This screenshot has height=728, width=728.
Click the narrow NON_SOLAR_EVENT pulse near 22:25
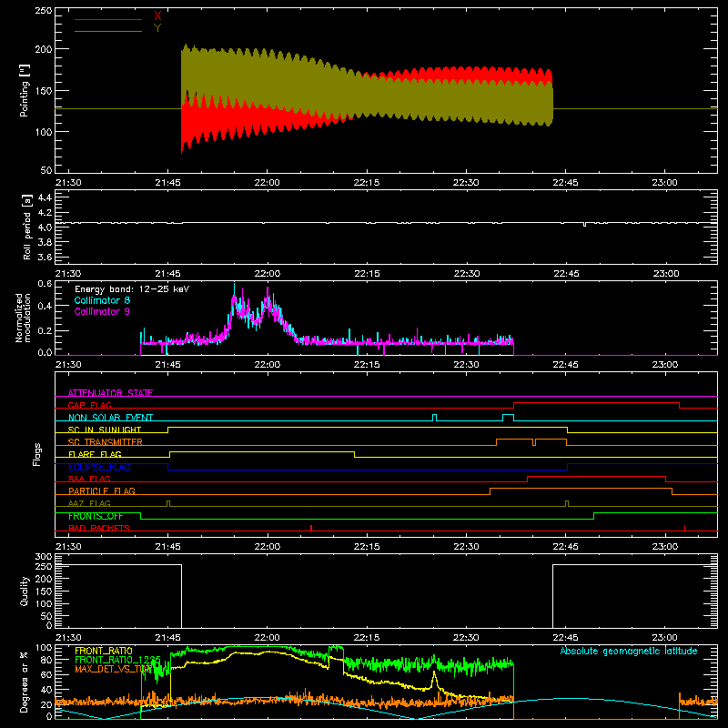click(435, 418)
